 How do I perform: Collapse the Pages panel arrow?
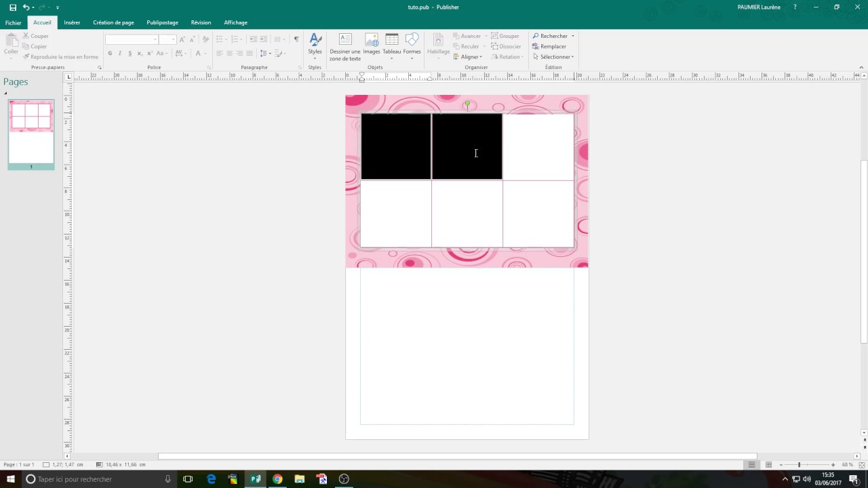(5, 93)
